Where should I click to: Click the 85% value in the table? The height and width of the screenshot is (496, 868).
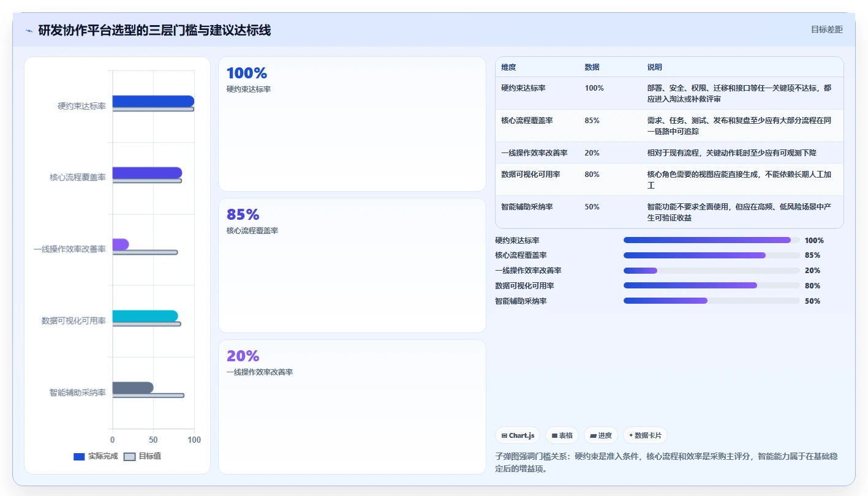(x=592, y=121)
